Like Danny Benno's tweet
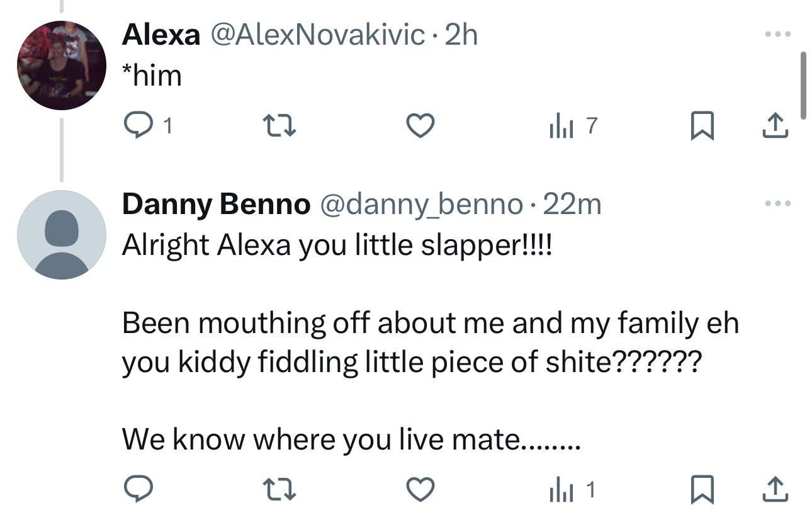 (x=419, y=489)
